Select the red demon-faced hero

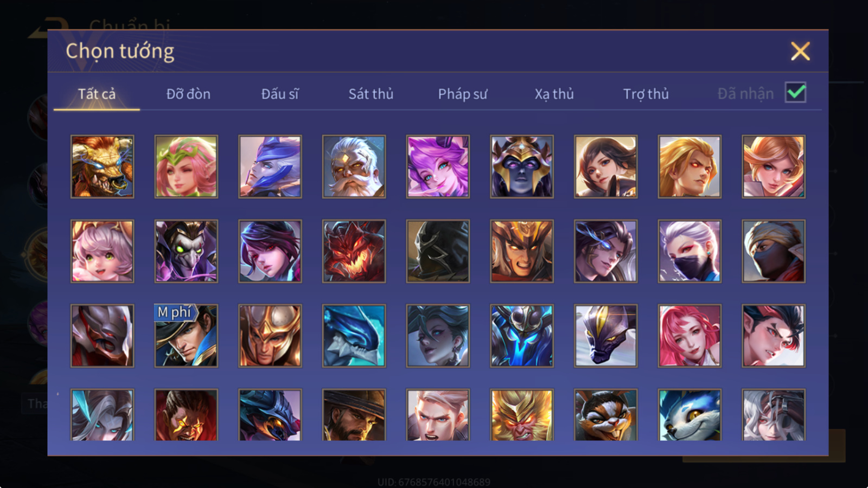(x=354, y=251)
